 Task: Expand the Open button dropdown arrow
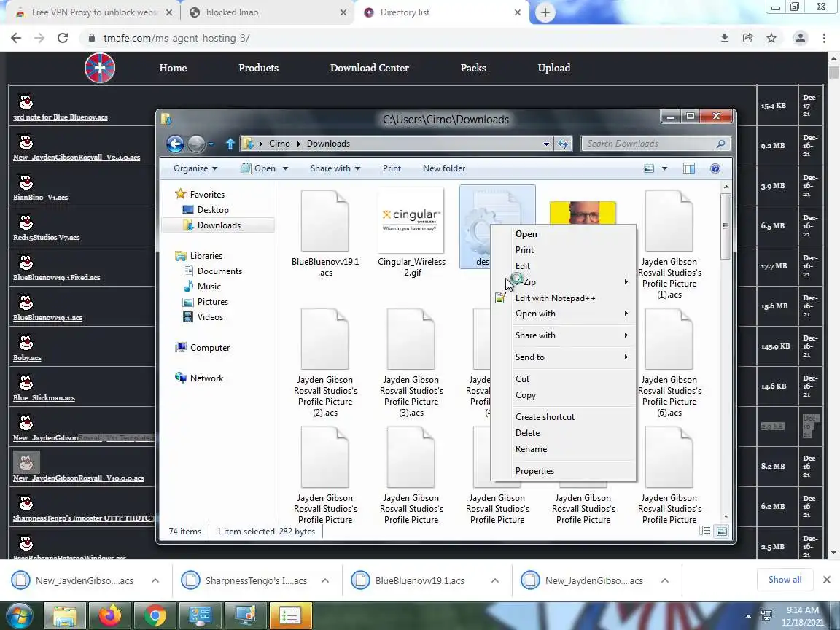click(286, 168)
